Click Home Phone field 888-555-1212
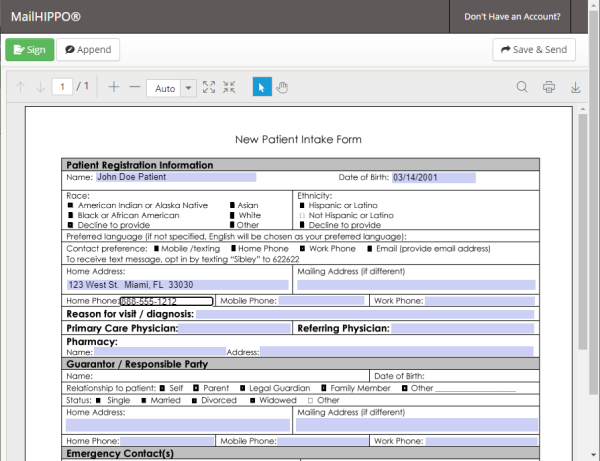 click(x=166, y=301)
